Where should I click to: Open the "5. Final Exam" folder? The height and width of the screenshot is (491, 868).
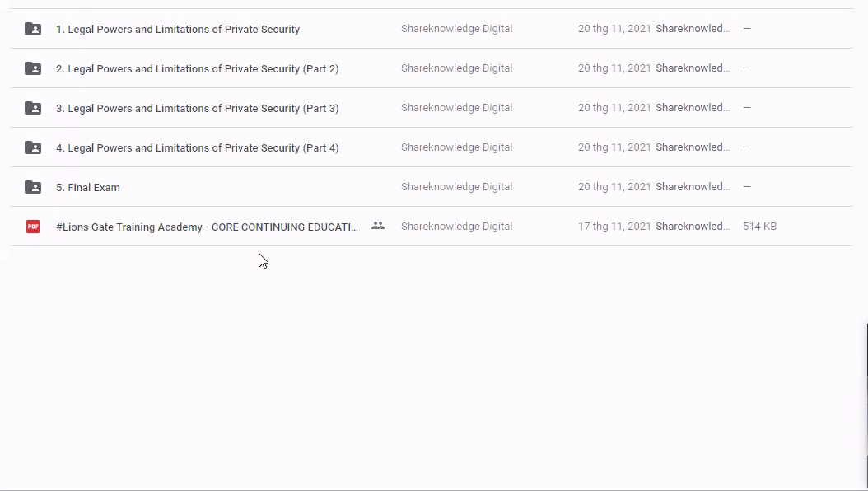pos(88,187)
